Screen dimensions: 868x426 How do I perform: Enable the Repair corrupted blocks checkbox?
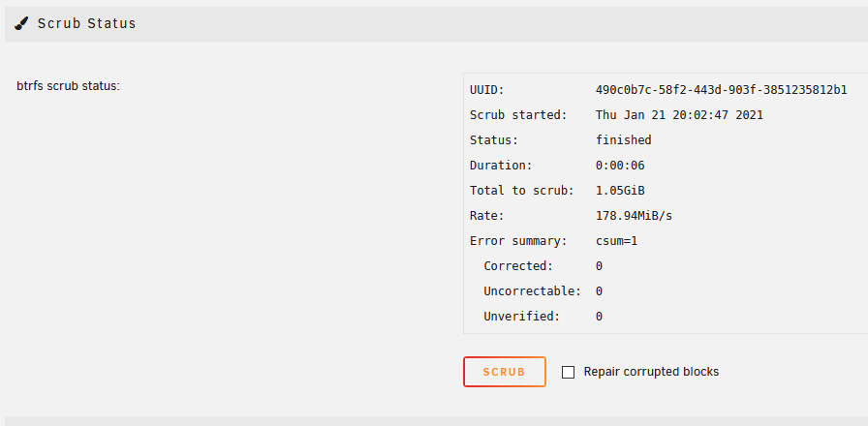(x=568, y=373)
